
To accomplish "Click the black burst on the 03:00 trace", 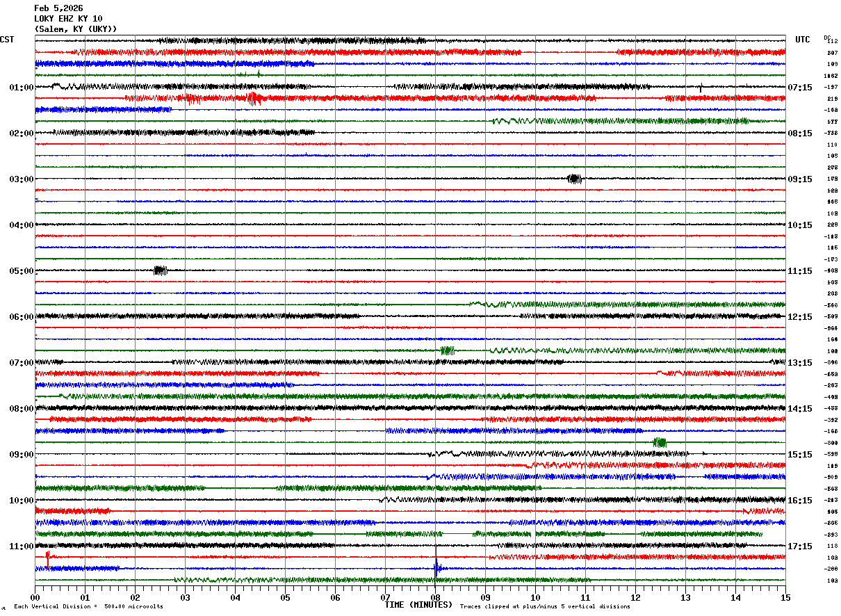I will click(574, 179).
